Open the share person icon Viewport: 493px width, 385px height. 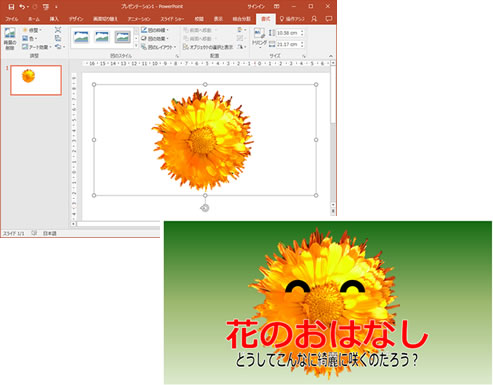click(x=314, y=19)
